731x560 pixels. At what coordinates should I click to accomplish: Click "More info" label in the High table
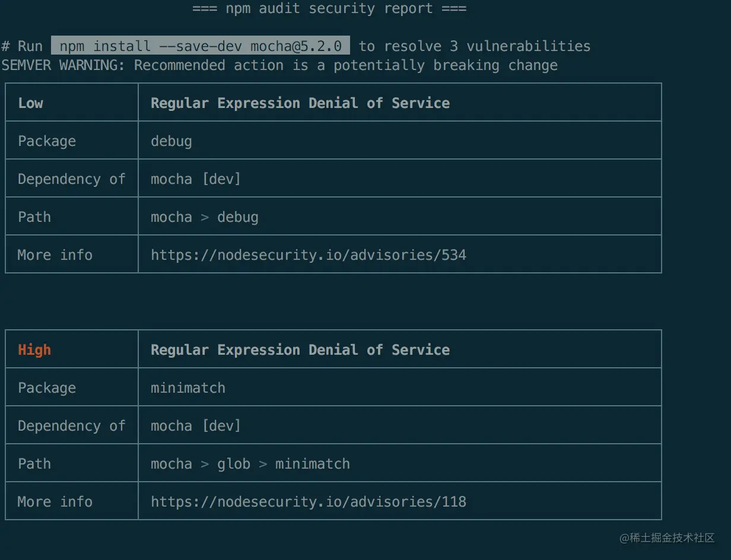[x=55, y=502]
